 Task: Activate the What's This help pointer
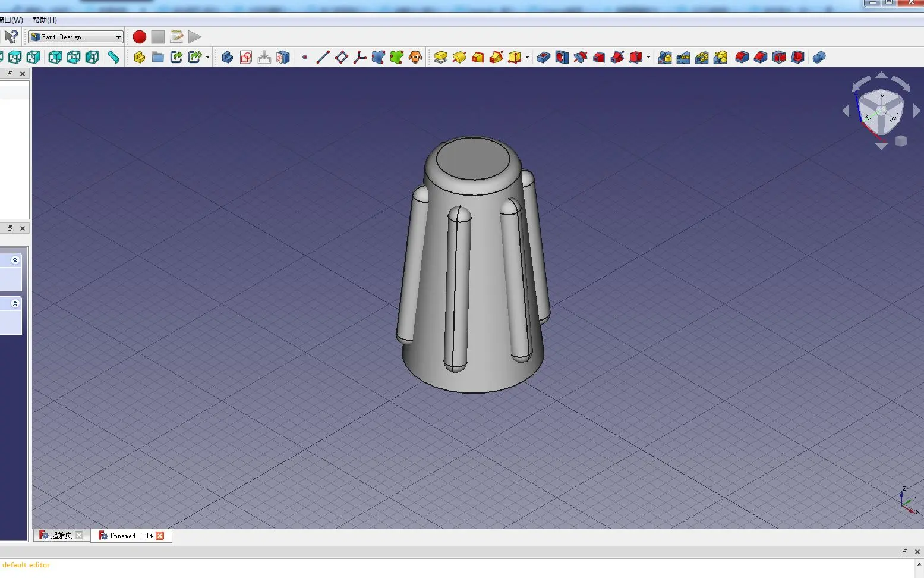pos(11,37)
